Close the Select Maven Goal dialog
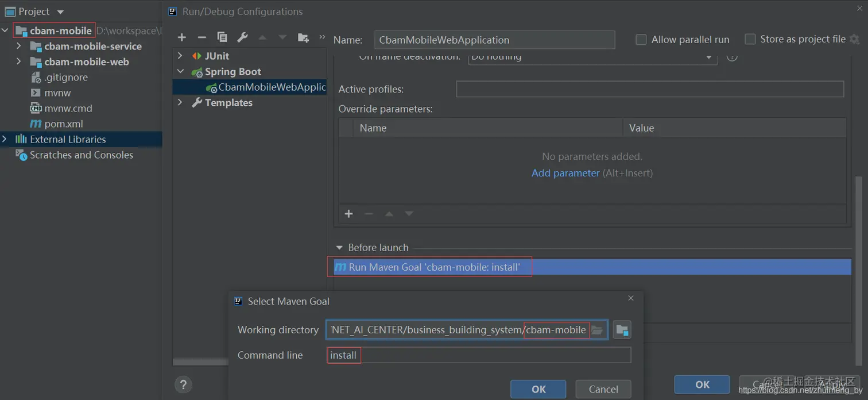The image size is (868, 400). tap(631, 298)
